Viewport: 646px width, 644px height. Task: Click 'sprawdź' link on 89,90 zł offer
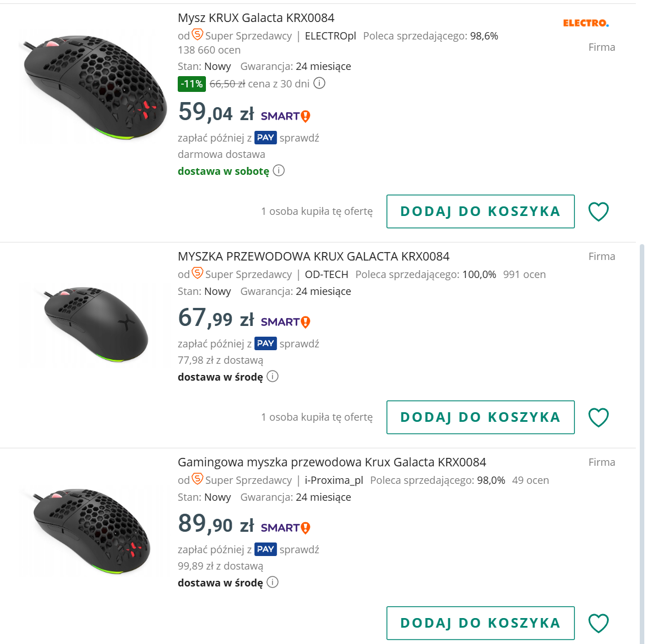(299, 549)
